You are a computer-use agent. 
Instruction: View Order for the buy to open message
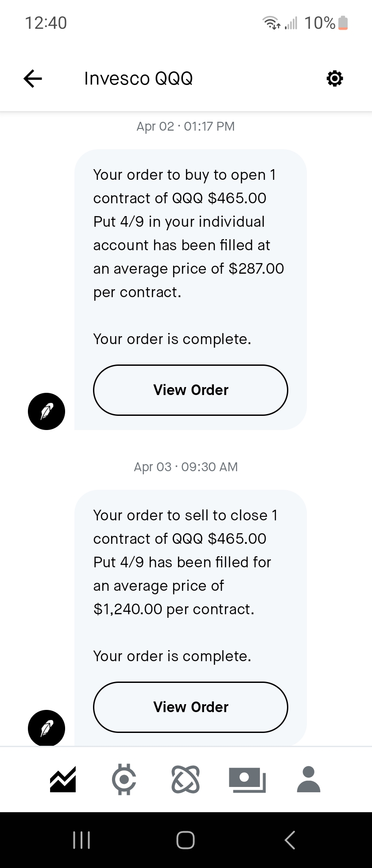pos(190,390)
